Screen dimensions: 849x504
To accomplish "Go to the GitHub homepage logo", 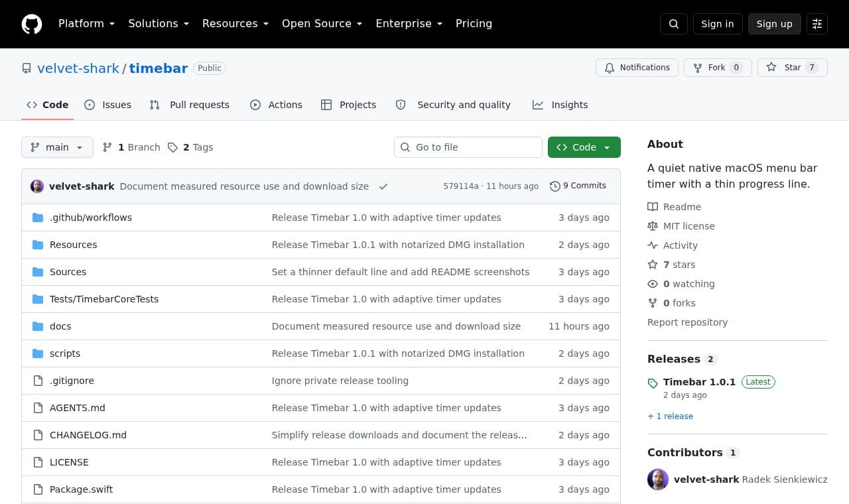I will (x=32, y=24).
